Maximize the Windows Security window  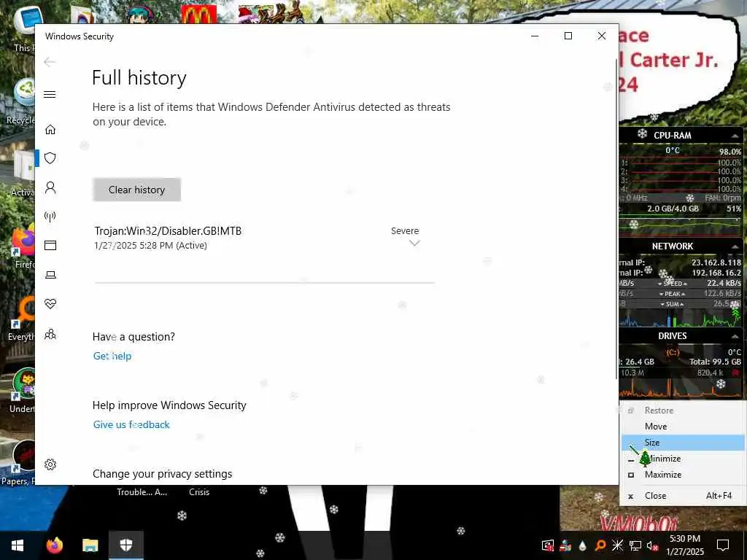pos(568,36)
